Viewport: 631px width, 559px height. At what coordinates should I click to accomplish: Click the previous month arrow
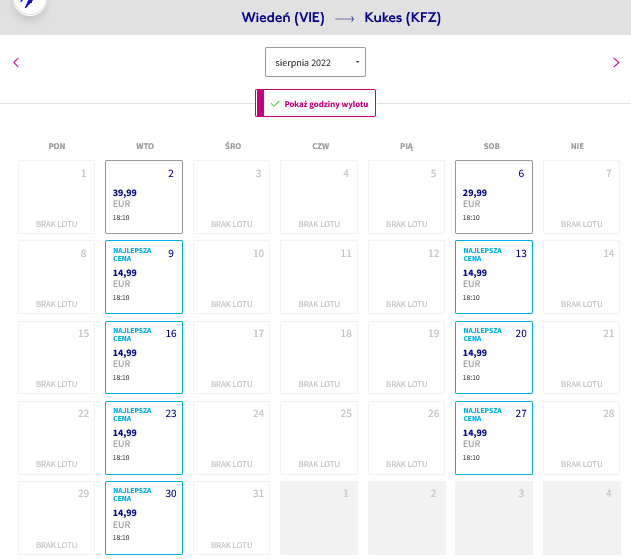pos(16,62)
